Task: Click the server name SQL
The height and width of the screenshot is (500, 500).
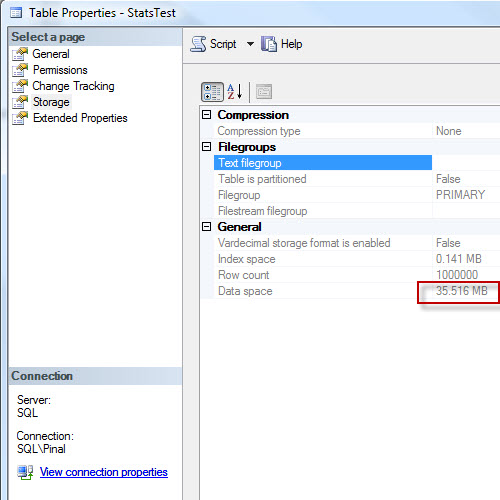Action: click(x=27, y=413)
